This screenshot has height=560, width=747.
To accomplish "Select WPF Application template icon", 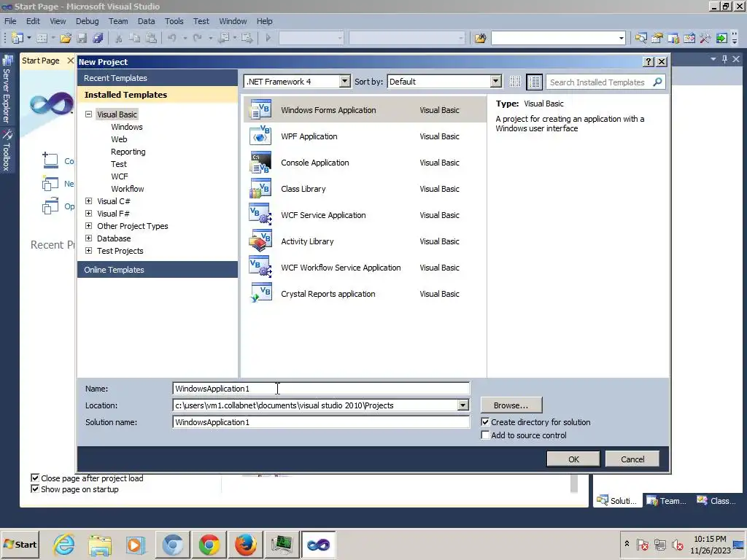I will [x=260, y=136].
